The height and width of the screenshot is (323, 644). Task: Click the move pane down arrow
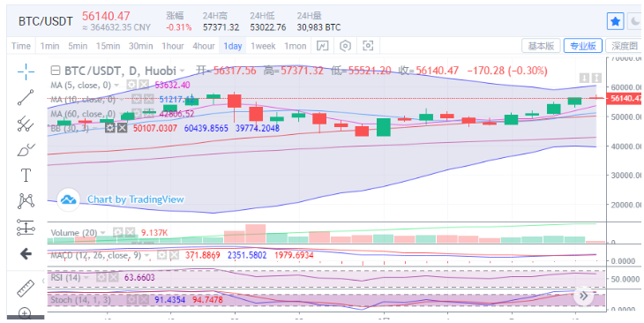[584, 78]
